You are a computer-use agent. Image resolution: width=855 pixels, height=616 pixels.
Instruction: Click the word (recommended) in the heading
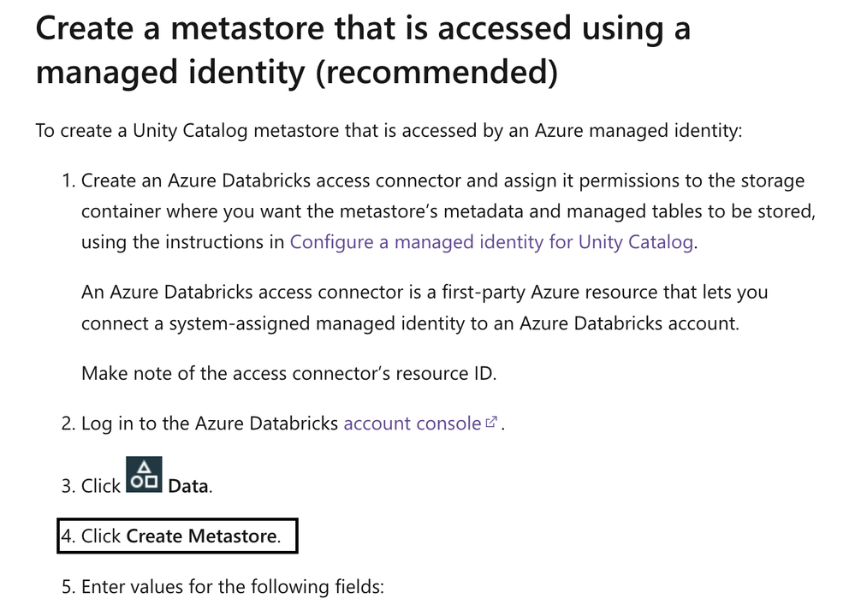tap(436, 72)
